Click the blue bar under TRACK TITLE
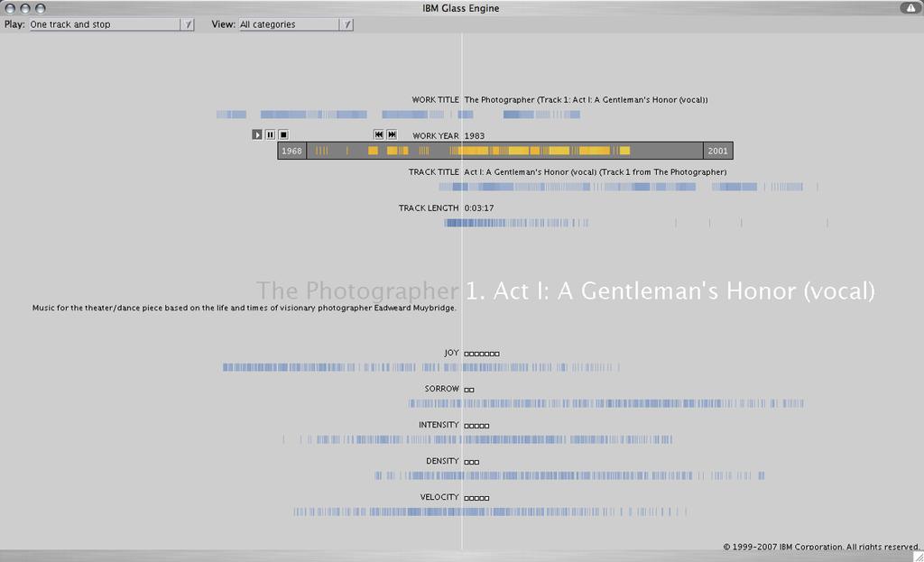Image resolution: width=924 pixels, height=562 pixels. click(628, 187)
